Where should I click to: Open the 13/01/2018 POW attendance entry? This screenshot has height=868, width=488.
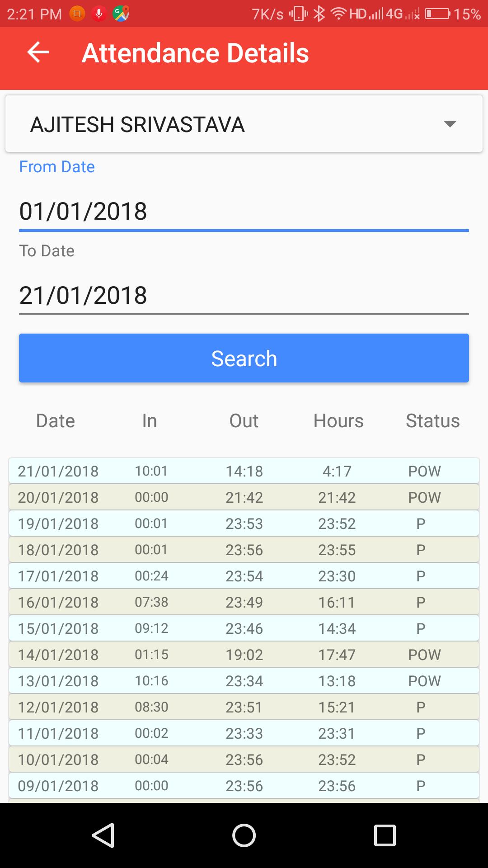pos(244,681)
